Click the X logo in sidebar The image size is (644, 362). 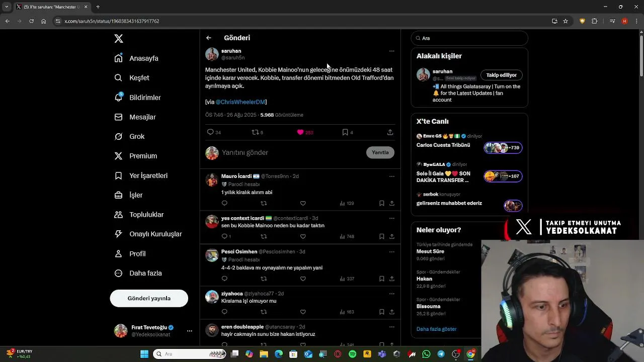coord(119,39)
